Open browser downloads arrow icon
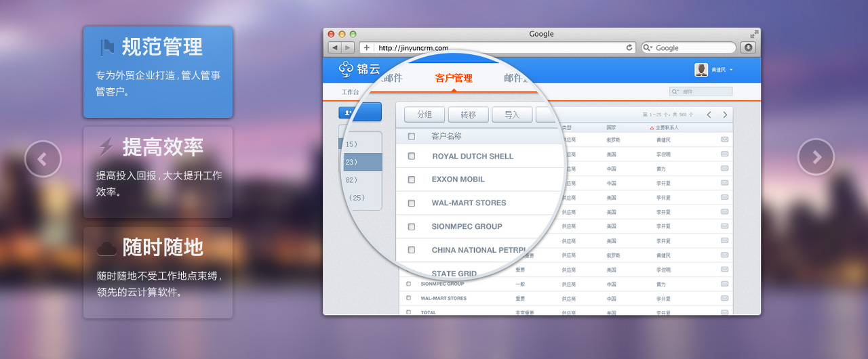 click(749, 47)
